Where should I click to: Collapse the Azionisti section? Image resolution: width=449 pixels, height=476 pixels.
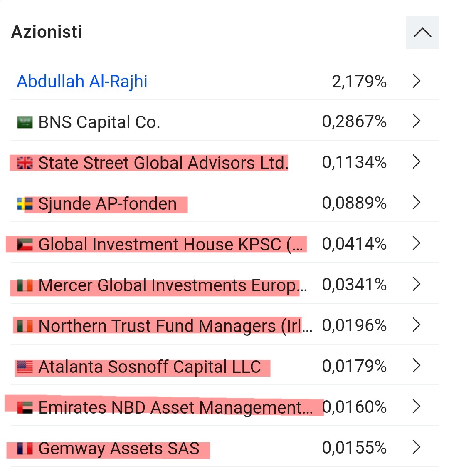[422, 33]
